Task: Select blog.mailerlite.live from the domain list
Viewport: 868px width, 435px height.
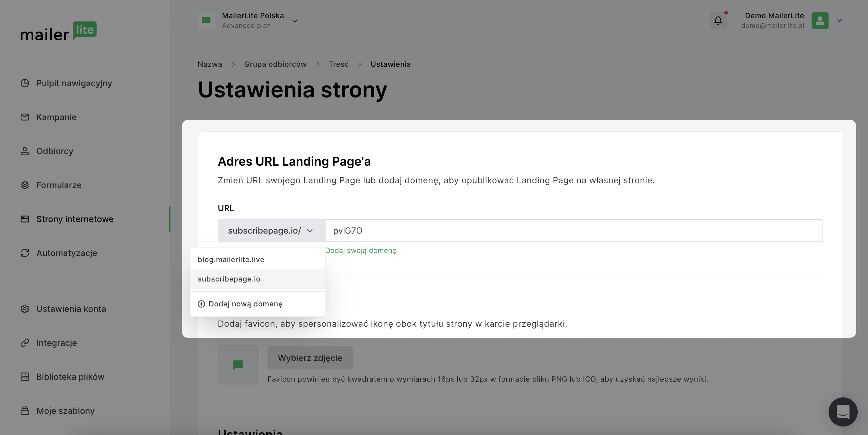Action: (231, 259)
